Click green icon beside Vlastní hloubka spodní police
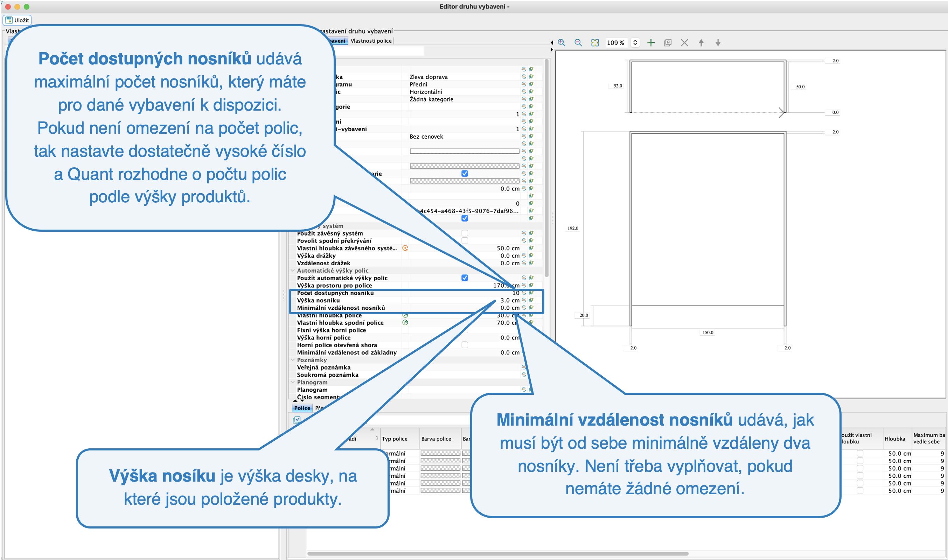 click(405, 323)
